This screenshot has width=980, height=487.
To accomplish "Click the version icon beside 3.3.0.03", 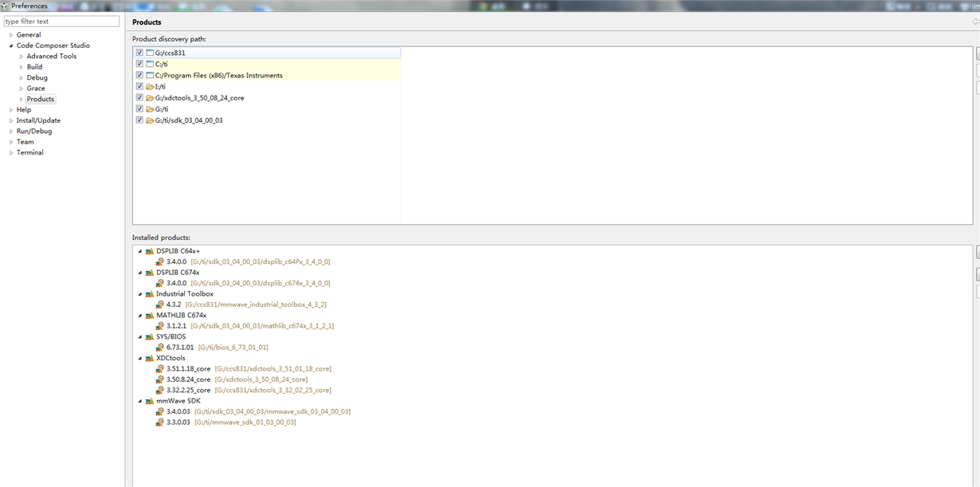I will coord(160,422).
